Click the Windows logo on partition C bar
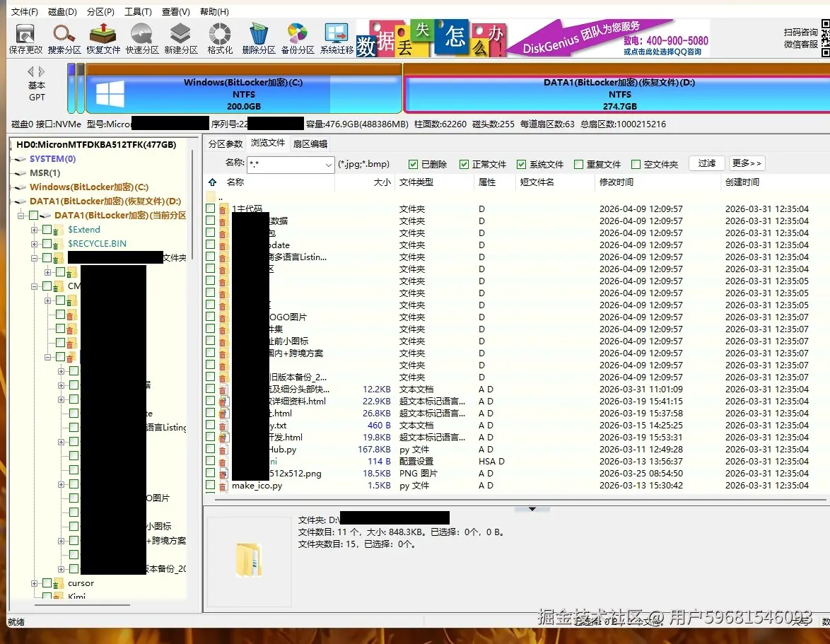The image size is (830, 644). coord(110,93)
